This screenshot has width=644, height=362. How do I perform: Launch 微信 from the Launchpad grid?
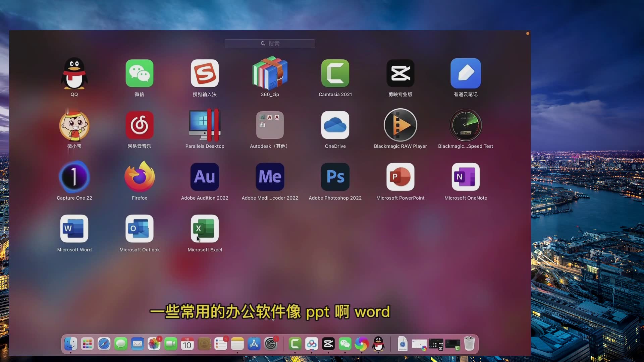139,73
